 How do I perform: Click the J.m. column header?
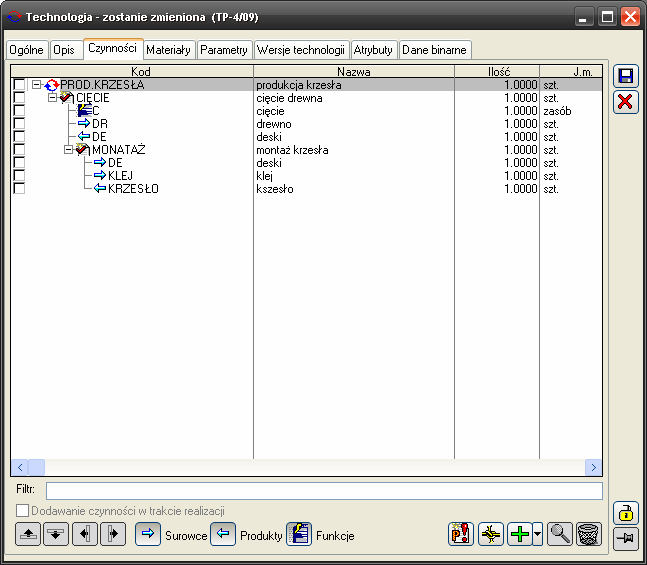tap(571, 71)
